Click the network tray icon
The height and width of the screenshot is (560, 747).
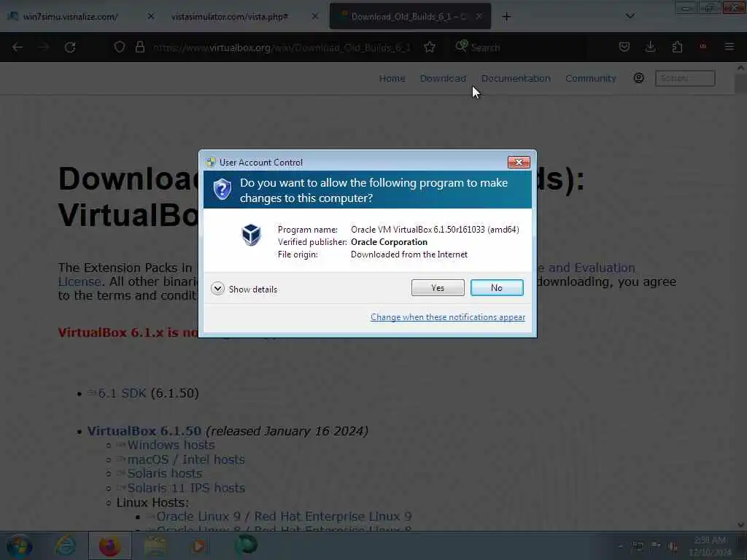click(638, 546)
